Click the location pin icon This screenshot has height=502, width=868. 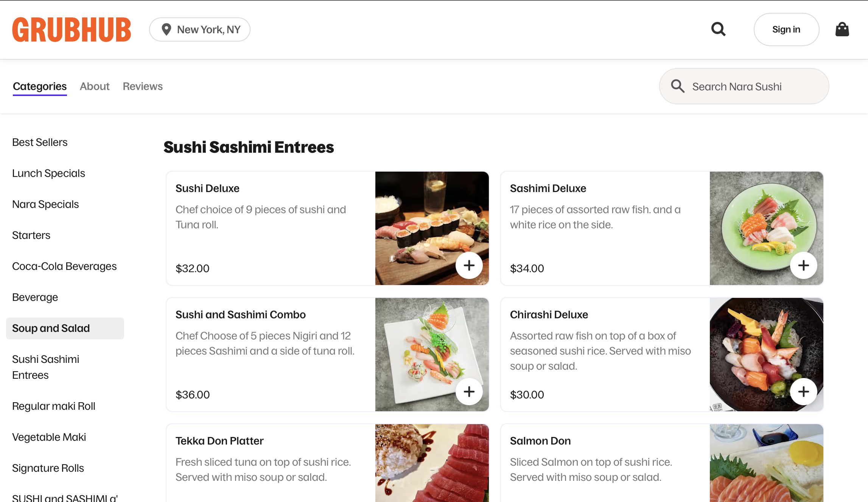coord(166,29)
